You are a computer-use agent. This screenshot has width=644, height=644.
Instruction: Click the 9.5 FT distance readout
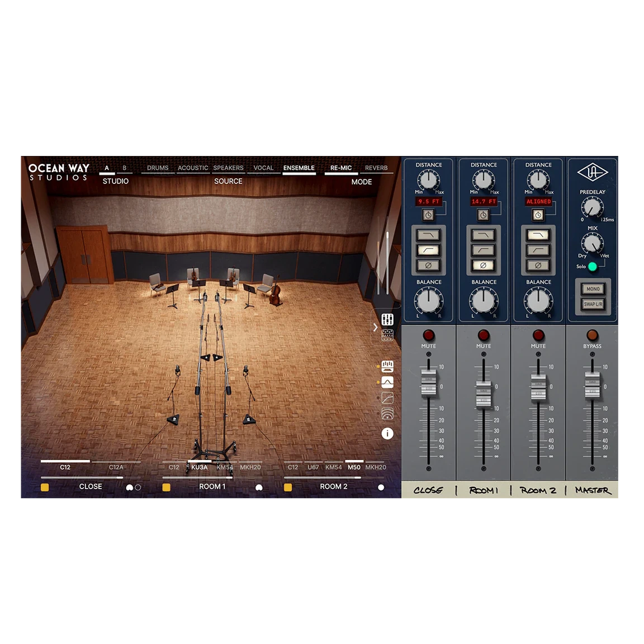(x=428, y=202)
